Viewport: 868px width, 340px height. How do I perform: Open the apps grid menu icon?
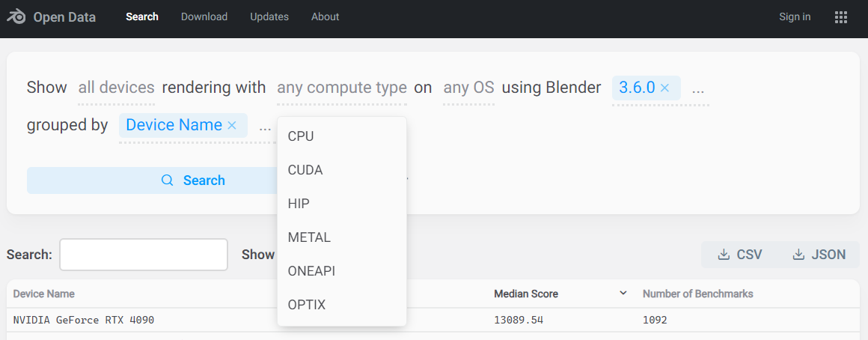(x=841, y=17)
